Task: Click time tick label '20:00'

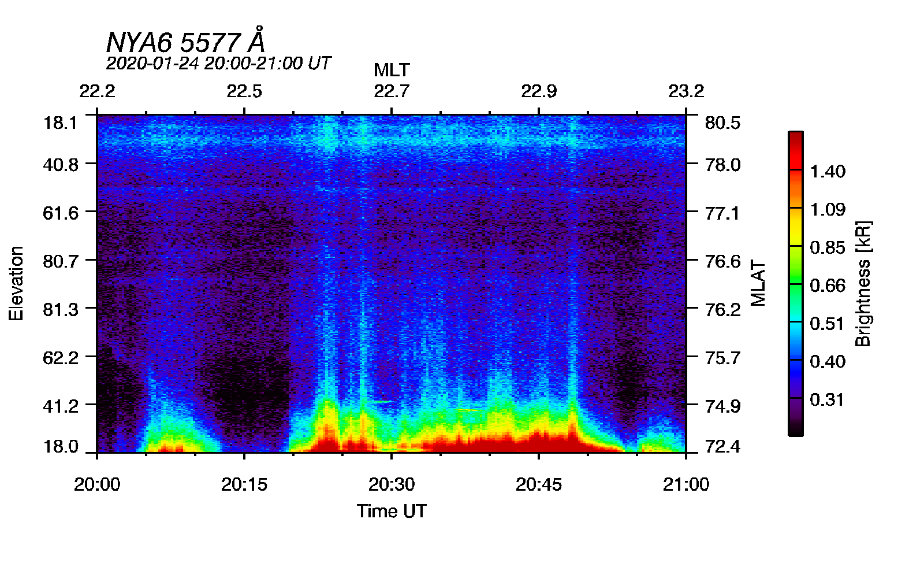Action: (x=97, y=484)
